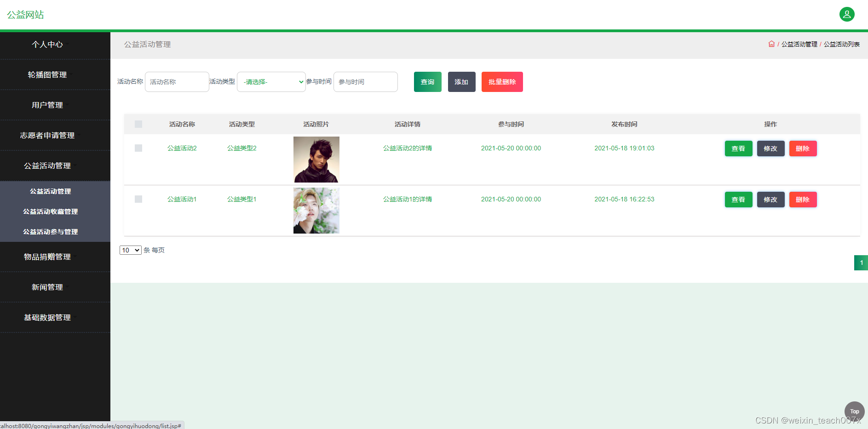Click 查看 for 公益活动1
This screenshot has width=868, height=429.
click(739, 200)
